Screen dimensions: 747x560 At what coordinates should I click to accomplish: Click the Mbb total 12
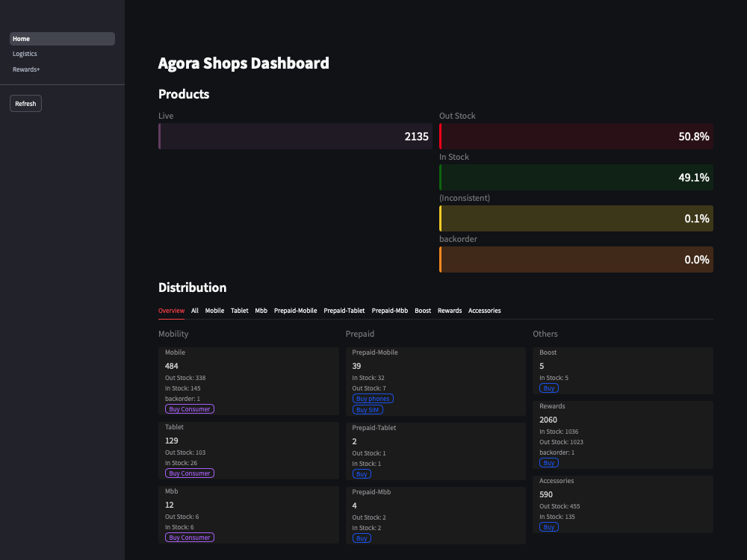[x=170, y=505]
